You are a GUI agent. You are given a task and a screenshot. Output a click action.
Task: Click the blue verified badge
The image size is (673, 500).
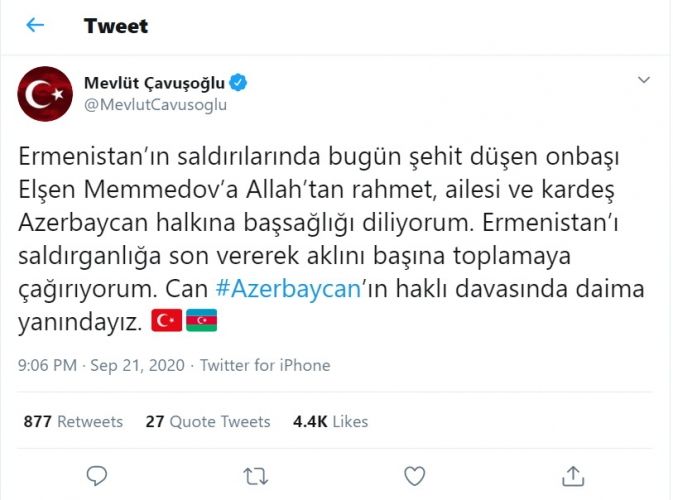tap(242, 83)
